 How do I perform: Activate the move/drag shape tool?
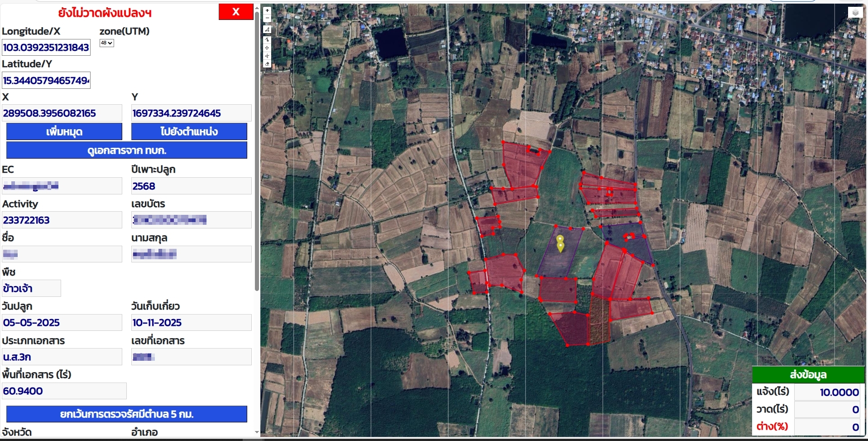click(x=267, y=48)
